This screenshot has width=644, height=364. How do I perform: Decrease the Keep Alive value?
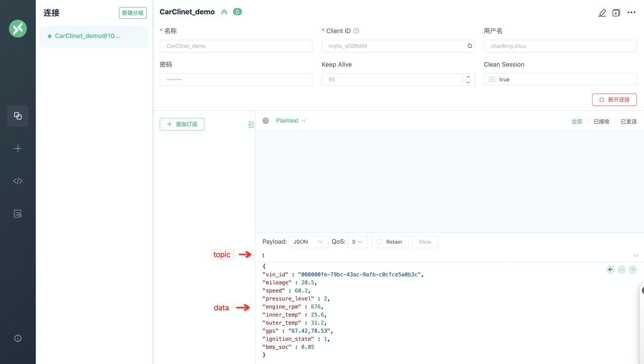[x=468, y=82]
